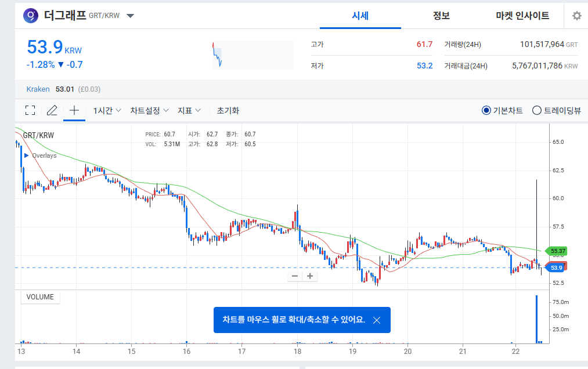Open settings via the gear icon

tap(576, 16)
